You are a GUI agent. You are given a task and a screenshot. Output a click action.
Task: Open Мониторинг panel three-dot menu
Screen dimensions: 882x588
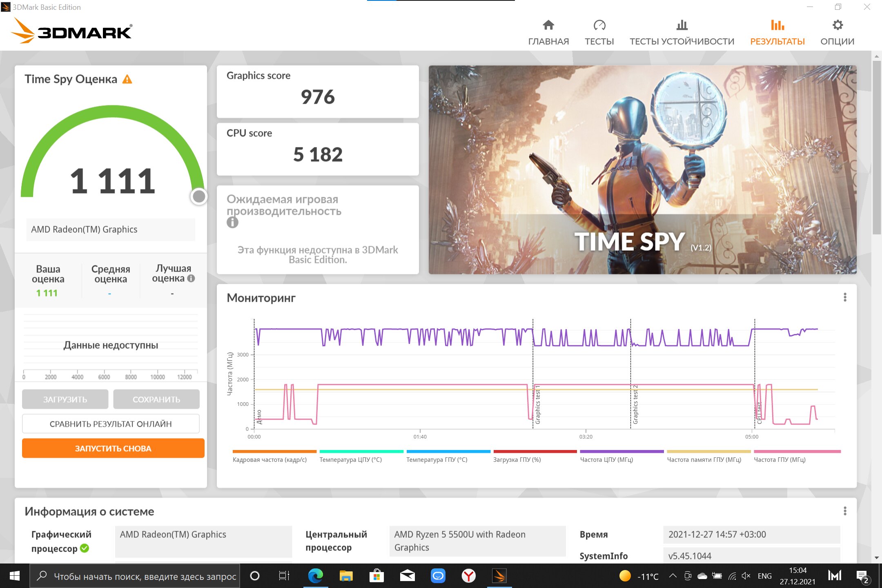(x=845, y=297)
